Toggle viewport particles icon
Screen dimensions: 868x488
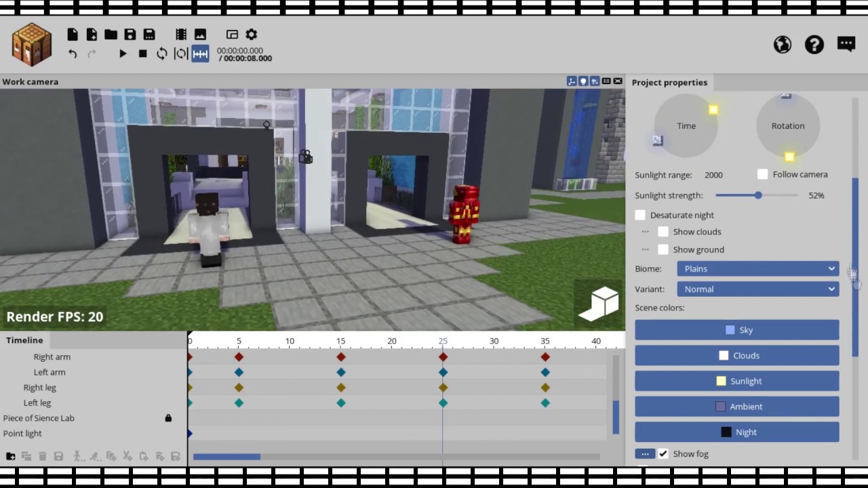coord(595,81)
